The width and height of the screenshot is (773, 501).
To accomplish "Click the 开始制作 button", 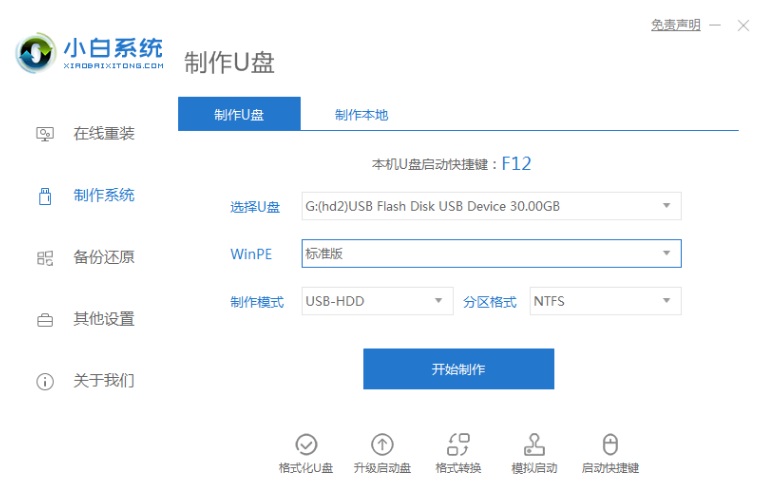I will tap(458, 369).
